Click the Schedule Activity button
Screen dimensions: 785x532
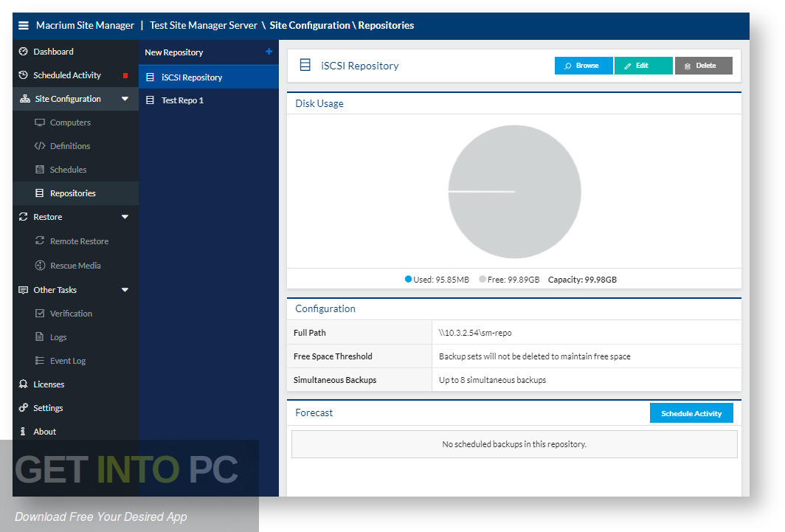691,413
